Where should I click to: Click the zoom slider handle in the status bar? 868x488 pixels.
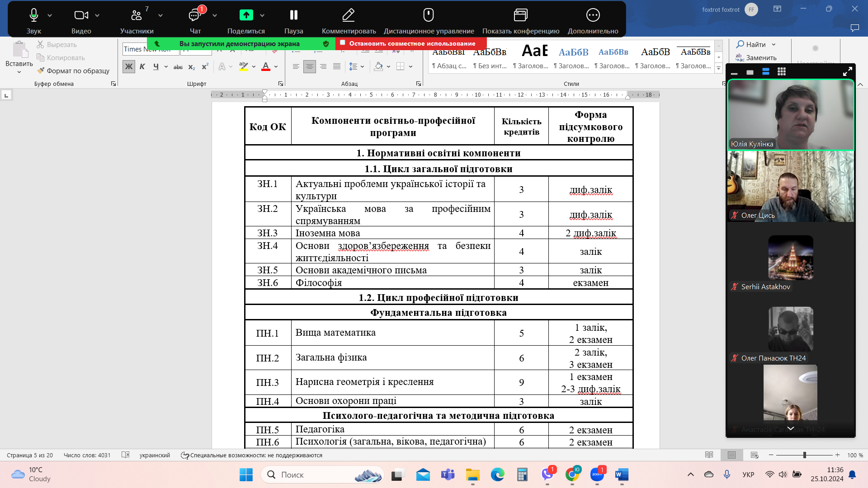804,455
